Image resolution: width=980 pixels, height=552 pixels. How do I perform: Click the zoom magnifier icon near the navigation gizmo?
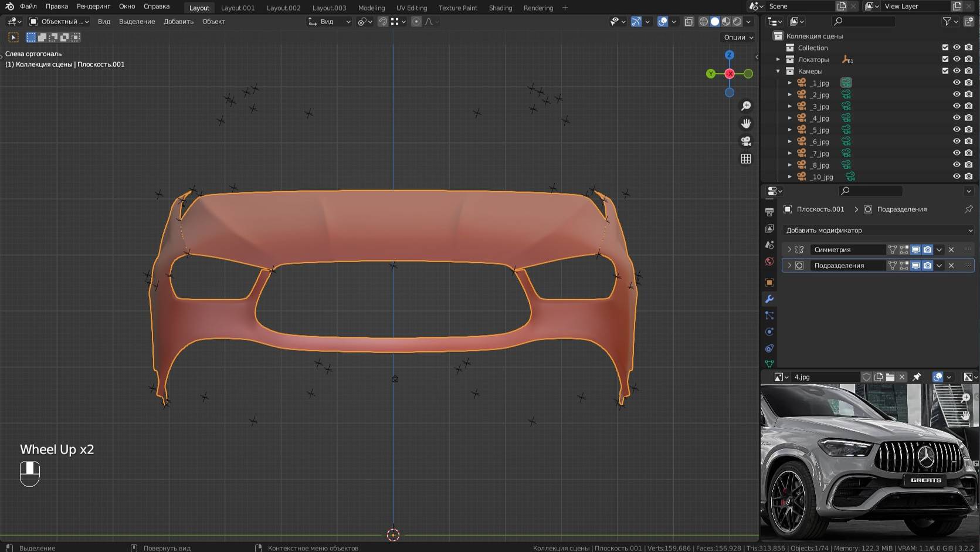745,106
